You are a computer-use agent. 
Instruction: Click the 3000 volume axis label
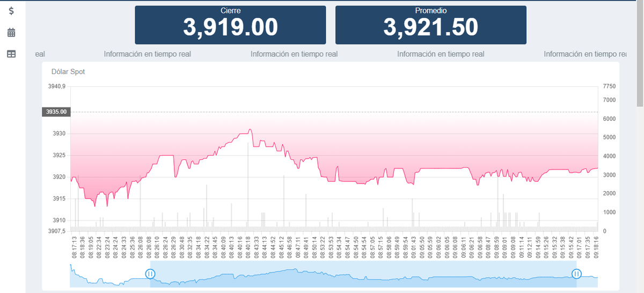(x=609, y=175)
